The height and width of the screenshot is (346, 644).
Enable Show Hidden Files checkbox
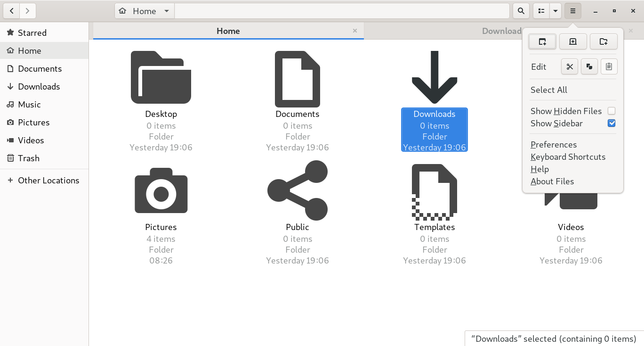tap(612, 111)
